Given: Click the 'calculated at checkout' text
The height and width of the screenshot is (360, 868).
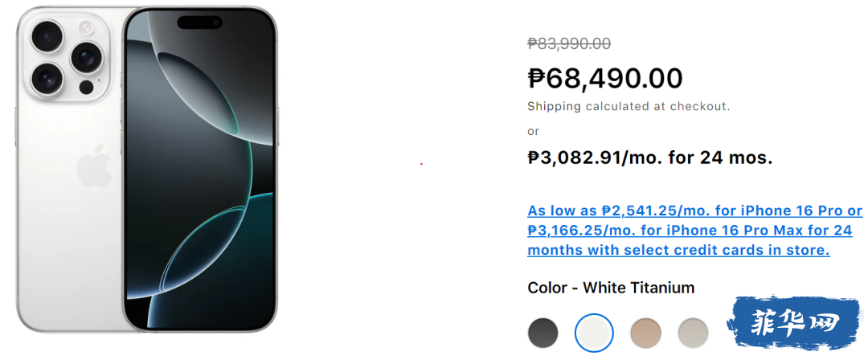Looking at the screenshot, I should [x=657, y=106].
